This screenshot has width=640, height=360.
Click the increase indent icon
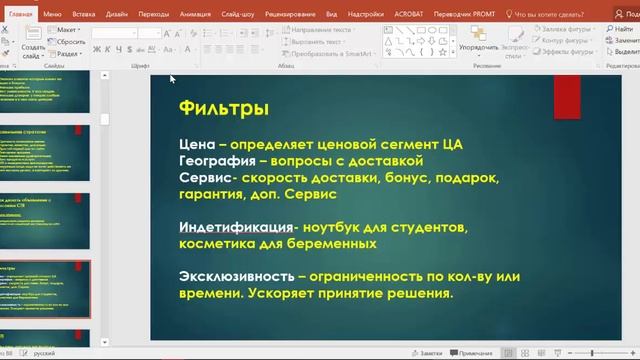coord(255,33)
